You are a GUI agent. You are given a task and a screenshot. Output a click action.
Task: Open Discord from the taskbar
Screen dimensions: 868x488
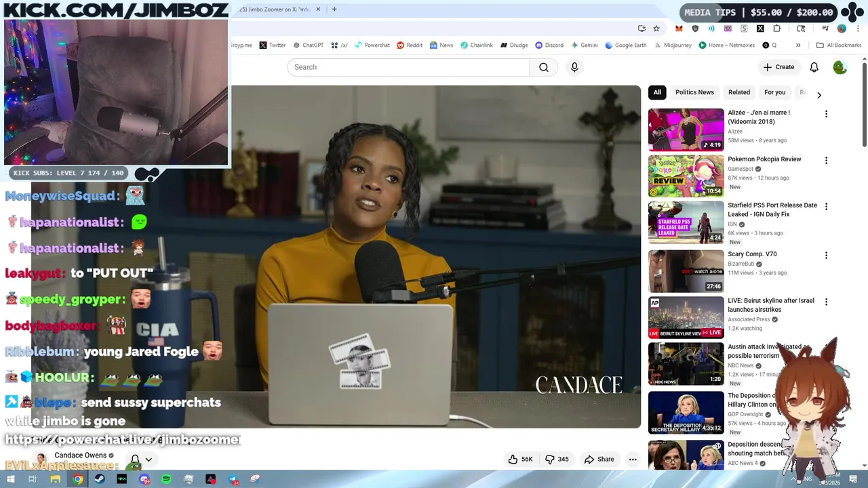[144, 479]
